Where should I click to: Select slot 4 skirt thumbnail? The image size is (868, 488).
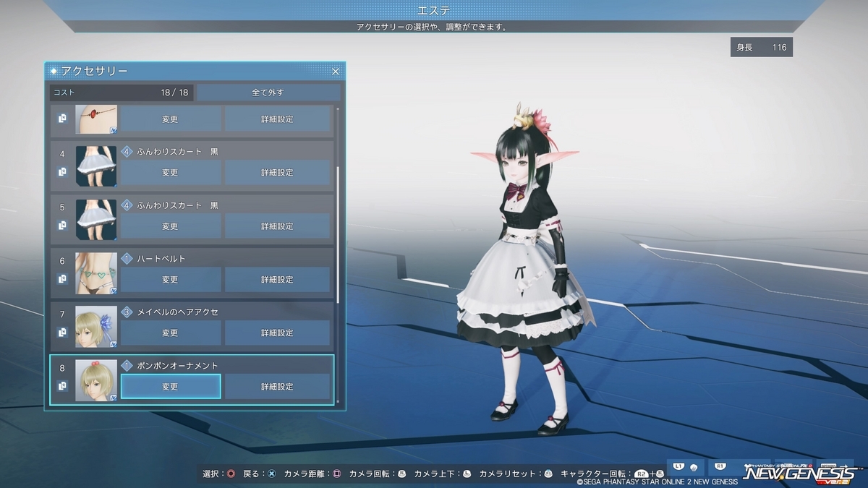(96, 166)
